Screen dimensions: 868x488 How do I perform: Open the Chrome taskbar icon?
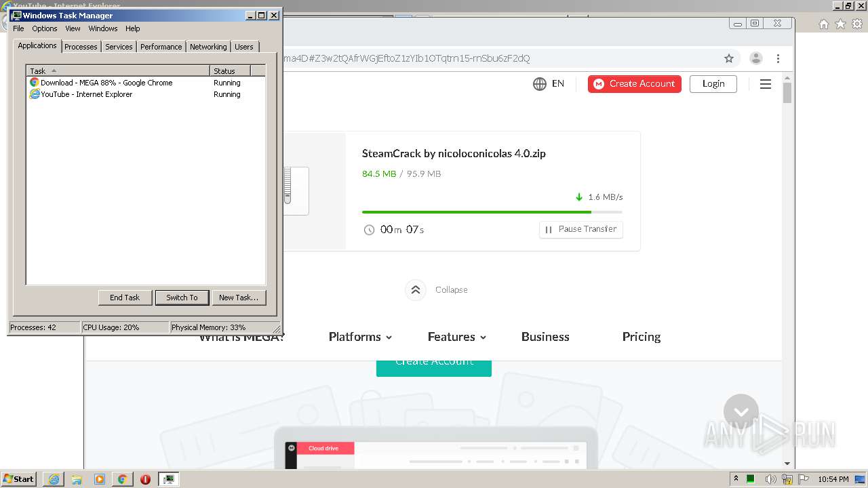tap(122, 479)
